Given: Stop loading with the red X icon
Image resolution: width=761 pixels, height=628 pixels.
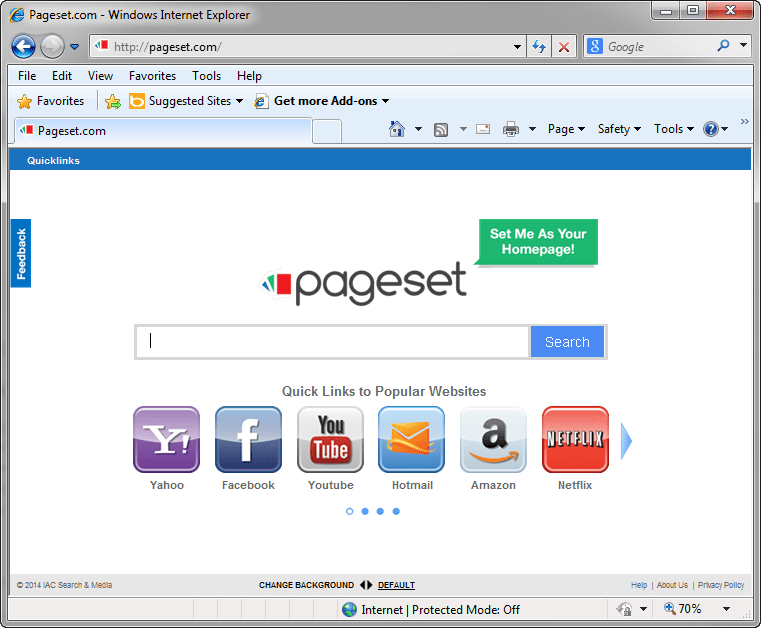Looking at the screenshot, I should pos(563,47).
